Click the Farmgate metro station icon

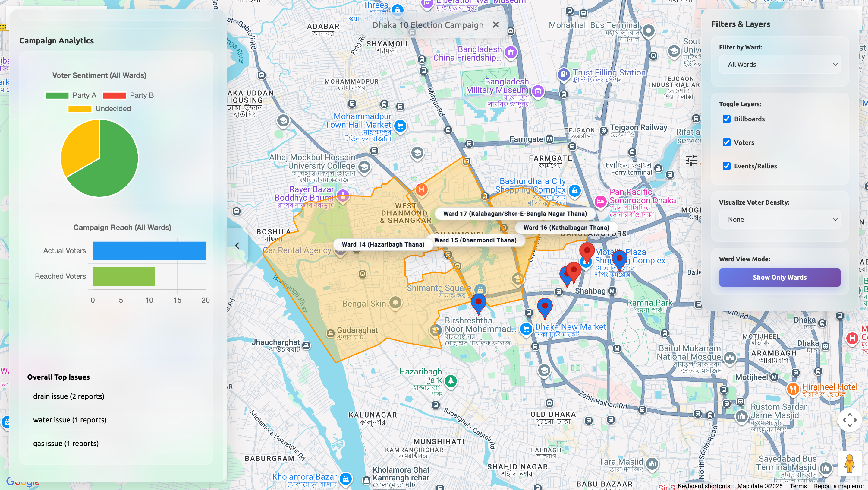click(549, 139)
